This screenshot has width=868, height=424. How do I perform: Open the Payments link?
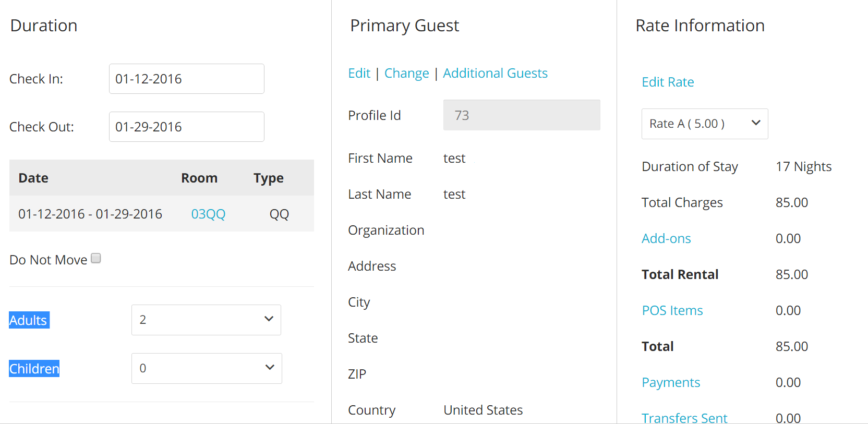click(x=671, y=383)
